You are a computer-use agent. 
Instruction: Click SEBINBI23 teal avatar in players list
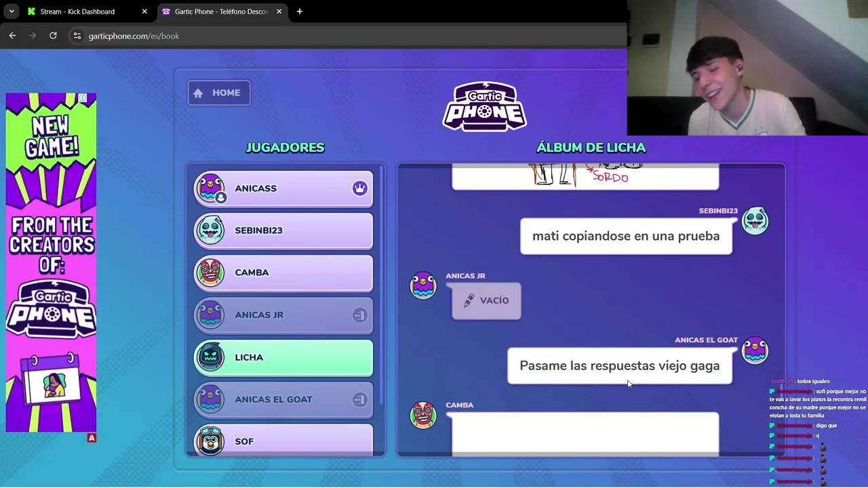[210, 230]
